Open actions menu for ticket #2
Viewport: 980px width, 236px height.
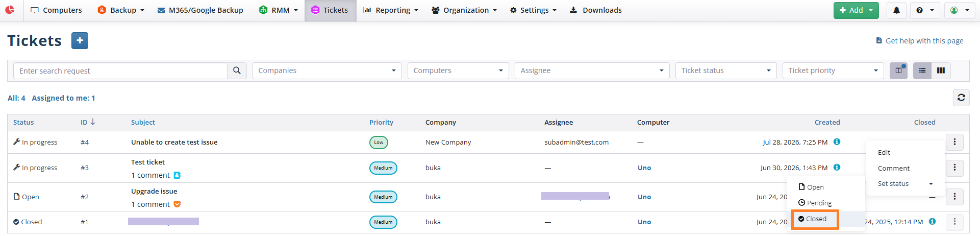pos(954,197)
